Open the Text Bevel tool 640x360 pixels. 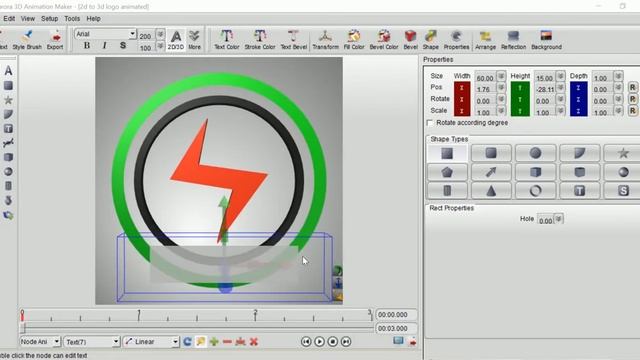click(x=293, y=40)
